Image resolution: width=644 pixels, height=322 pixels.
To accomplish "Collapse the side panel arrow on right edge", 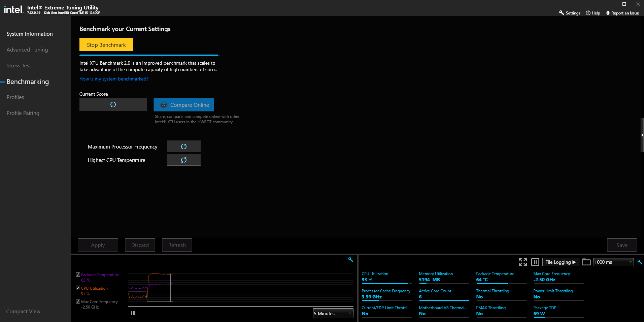I will point(642,135).
